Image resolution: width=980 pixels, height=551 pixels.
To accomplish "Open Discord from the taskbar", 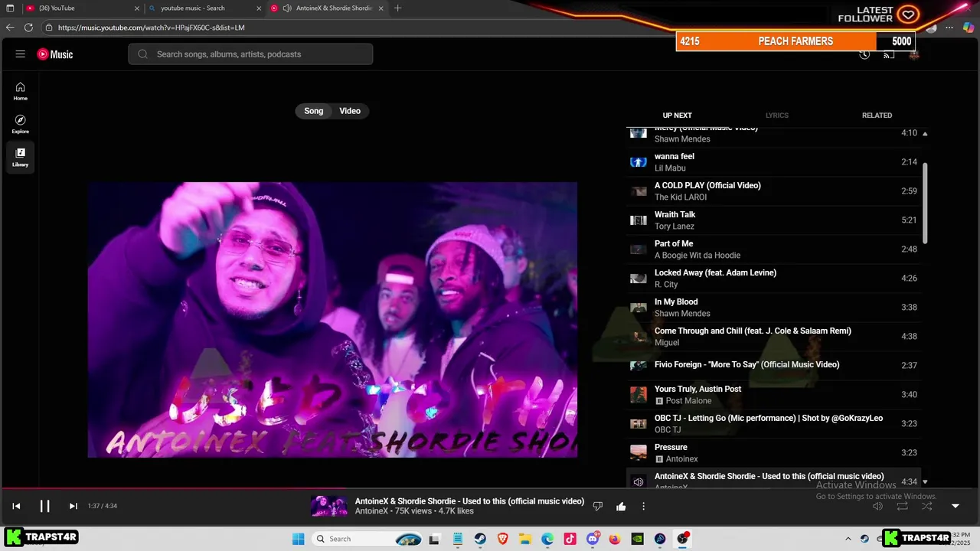I will pyautogui.click(x=593, y=539).
